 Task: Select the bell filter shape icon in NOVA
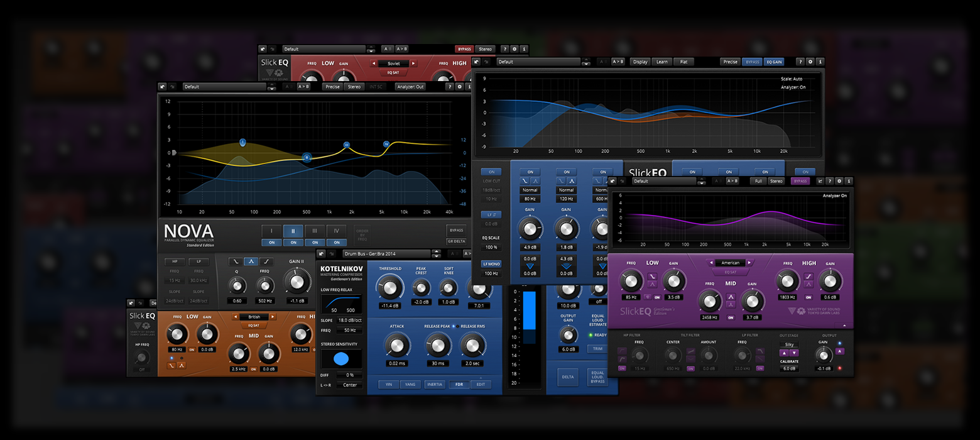click(251, 261)
